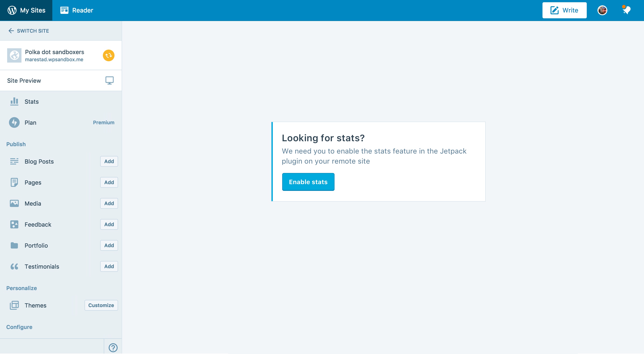Open the Portfolio menu item
Screen dimensions: 644x354
(36, 245)
